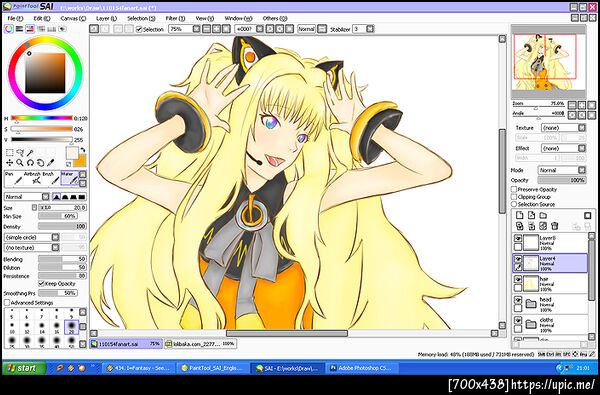Open the canvas zoom 75% dropdown
The width and height of the screenshot is (600, 395).
point(196,29)
